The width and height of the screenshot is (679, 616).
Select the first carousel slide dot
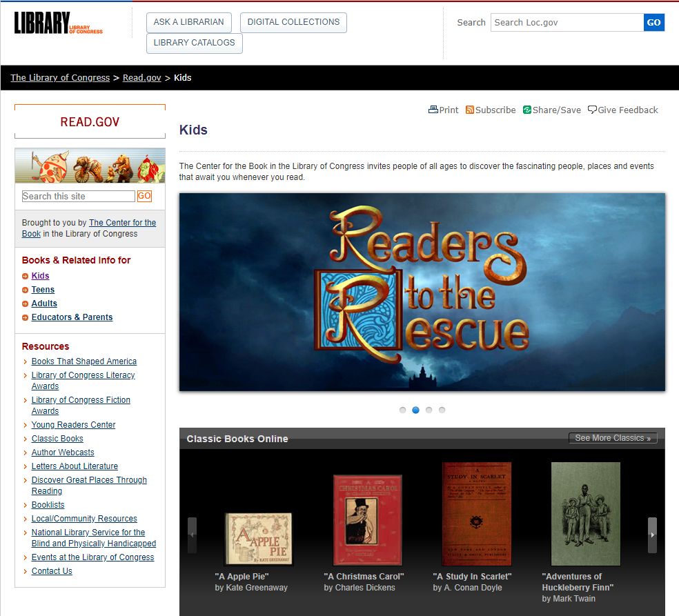[403, 410]
